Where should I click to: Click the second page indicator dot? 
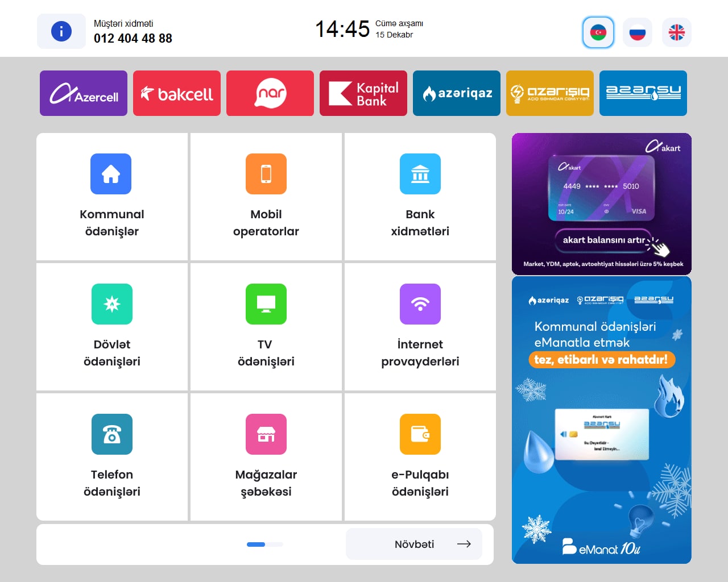pos(275,544)
